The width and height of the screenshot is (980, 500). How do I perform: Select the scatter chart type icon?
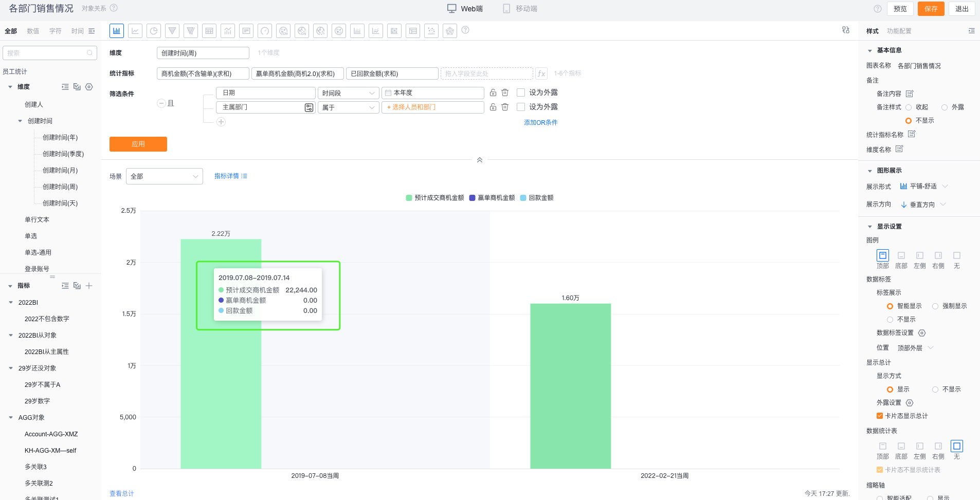[x=431, y=31]
